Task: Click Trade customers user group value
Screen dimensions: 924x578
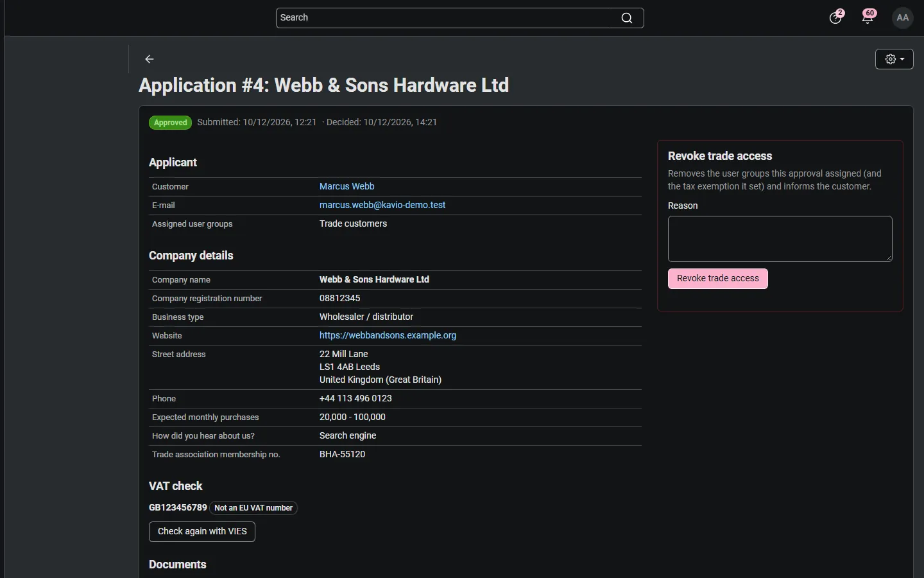Action: point(353,223)
